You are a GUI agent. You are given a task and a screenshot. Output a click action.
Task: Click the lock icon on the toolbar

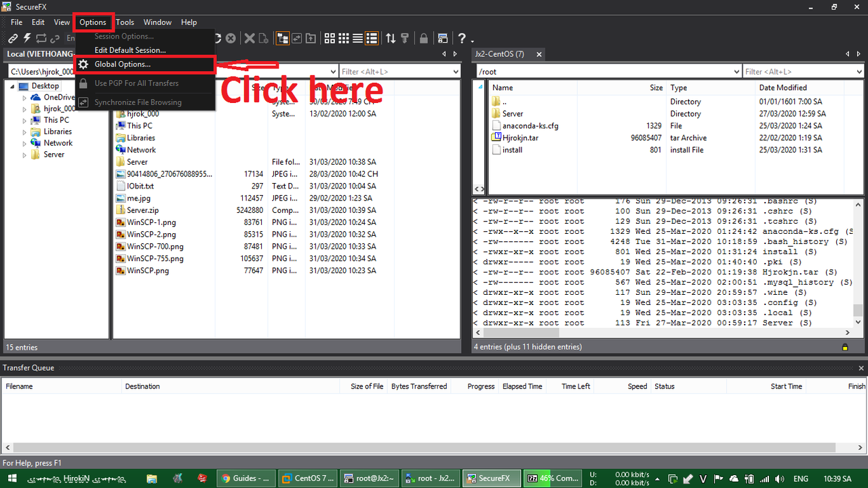423,38
